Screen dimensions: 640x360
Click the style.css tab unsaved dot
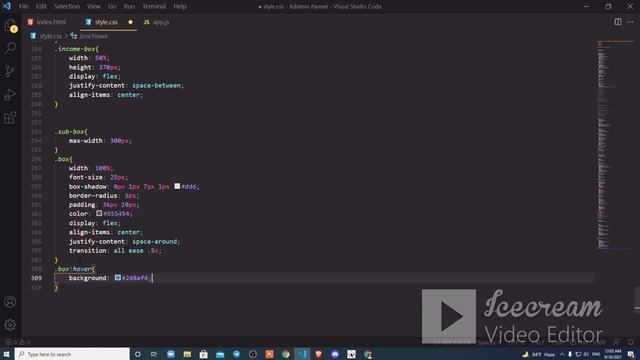(x=130, y=22)
